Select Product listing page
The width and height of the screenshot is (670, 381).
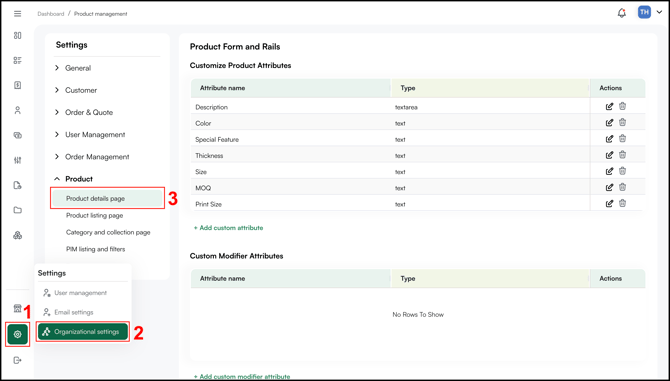[x=94, y=215]
